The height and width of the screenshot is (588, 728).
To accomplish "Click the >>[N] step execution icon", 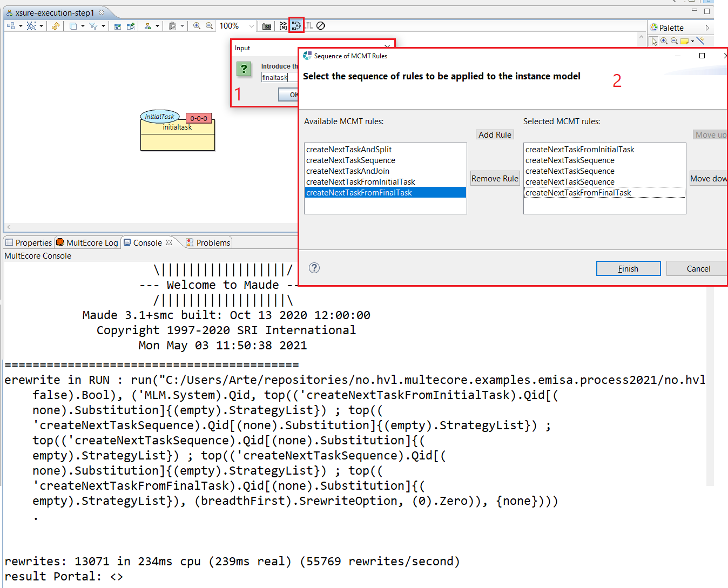I will pyautogui.click(x=283, y=26).
